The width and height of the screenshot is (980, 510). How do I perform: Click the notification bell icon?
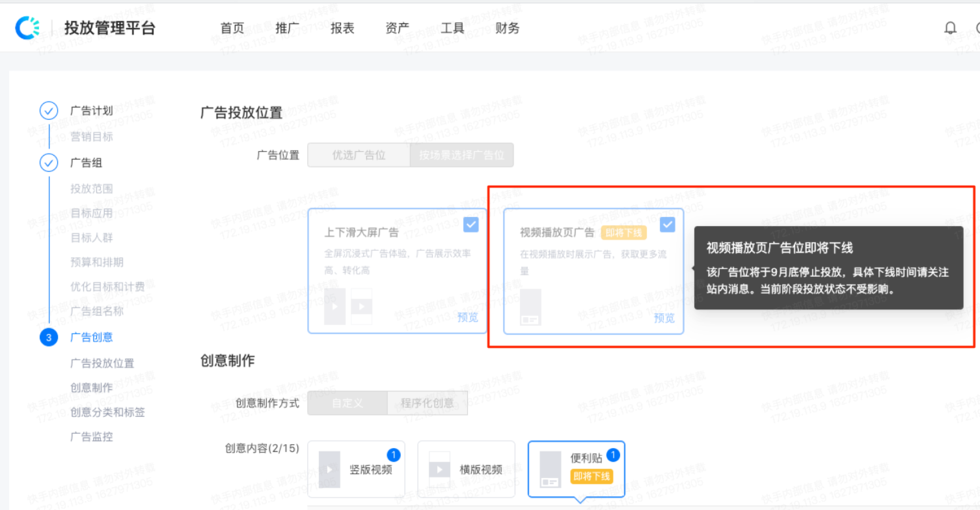pos(950,27)
